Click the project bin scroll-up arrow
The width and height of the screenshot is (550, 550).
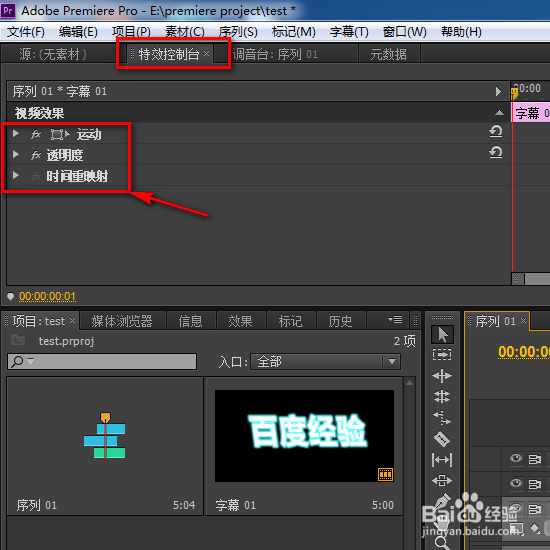(409, 383)
